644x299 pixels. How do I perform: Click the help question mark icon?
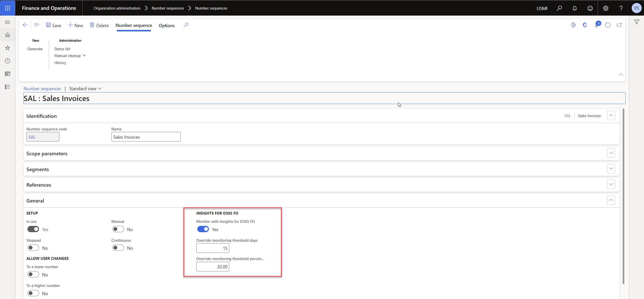(x=621, y=8)
